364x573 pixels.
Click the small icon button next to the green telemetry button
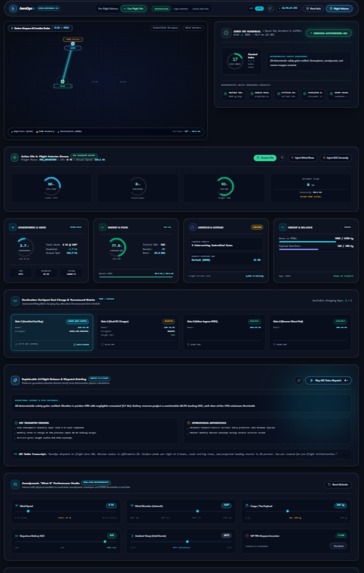tap(282, 158)
